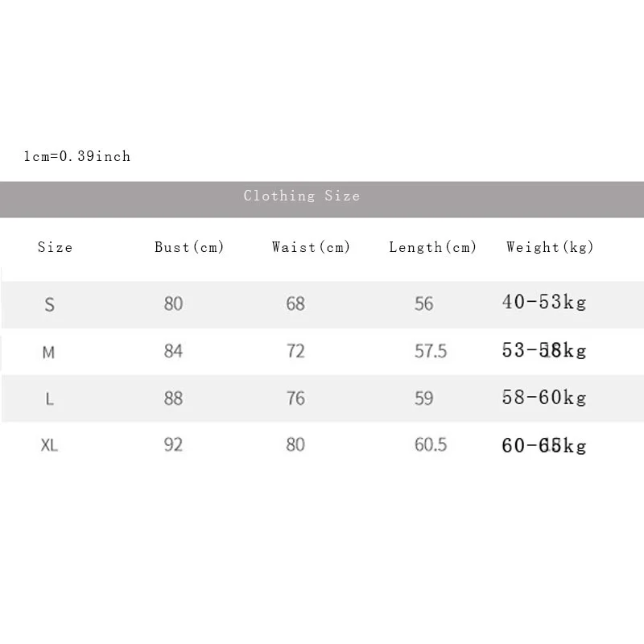Screen dimensions: 644x644
Task: Click the Waist(cm) column header
Action: tap(311, 247)
